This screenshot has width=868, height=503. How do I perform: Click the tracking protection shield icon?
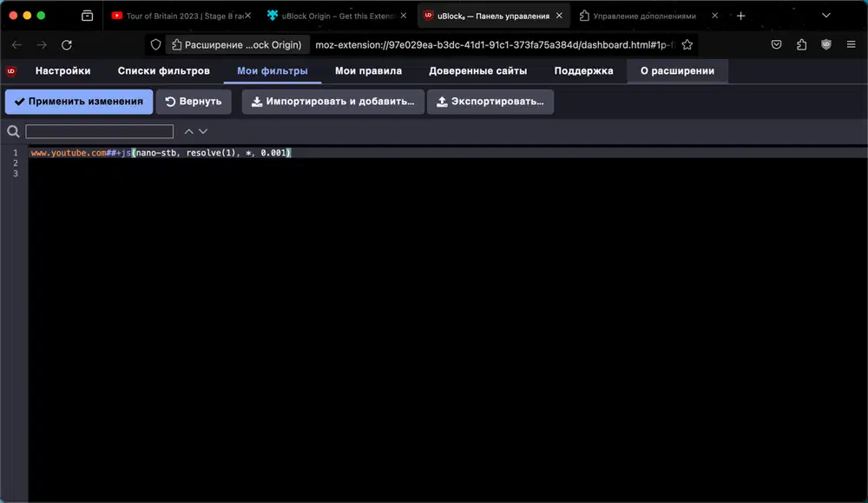pyautogui.click(x=155, y=45)
